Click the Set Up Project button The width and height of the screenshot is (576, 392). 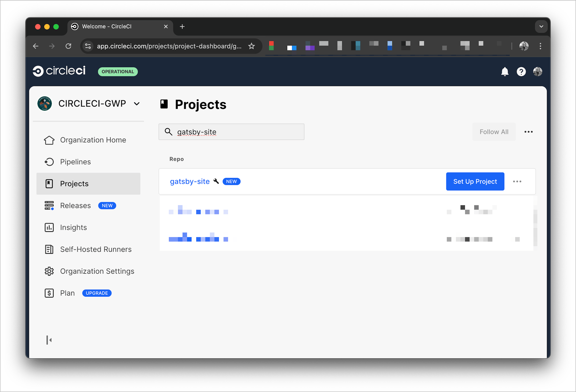(475, 181)
